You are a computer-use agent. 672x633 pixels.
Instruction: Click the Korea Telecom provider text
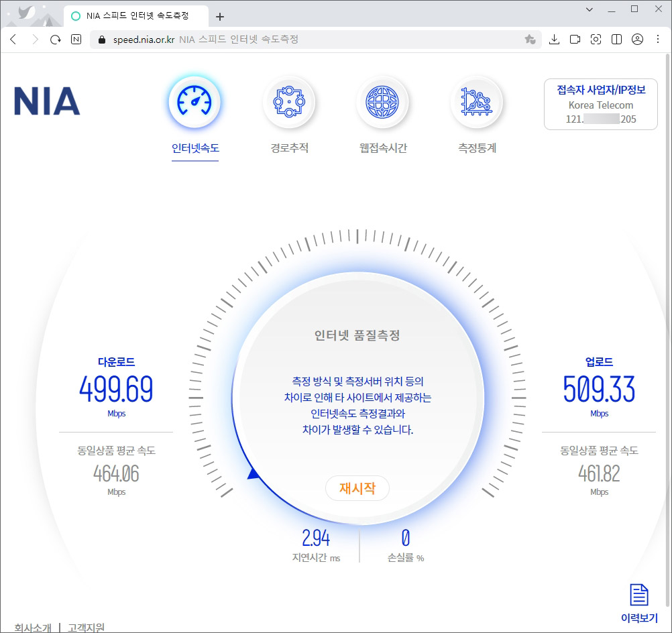(x=600, y=105)
